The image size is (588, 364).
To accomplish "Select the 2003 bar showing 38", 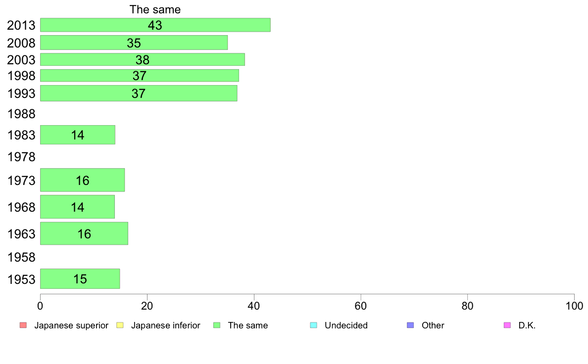I will coord(143,60).
